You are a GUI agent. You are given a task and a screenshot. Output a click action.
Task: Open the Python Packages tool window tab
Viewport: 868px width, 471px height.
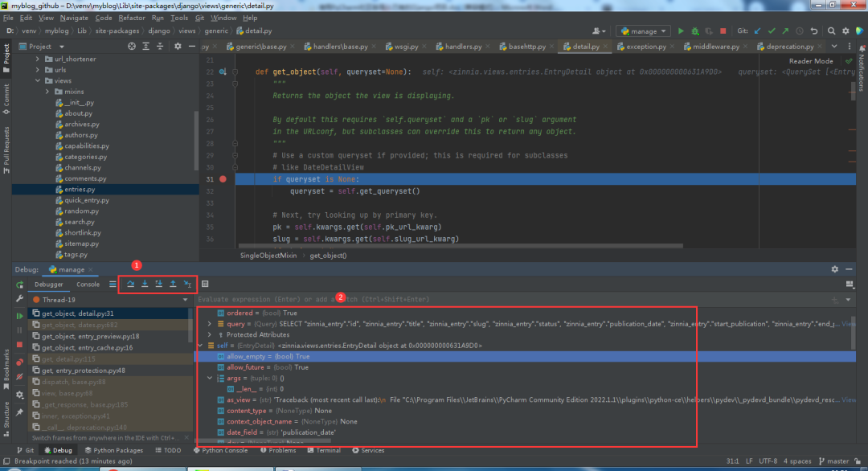point(113,451)
